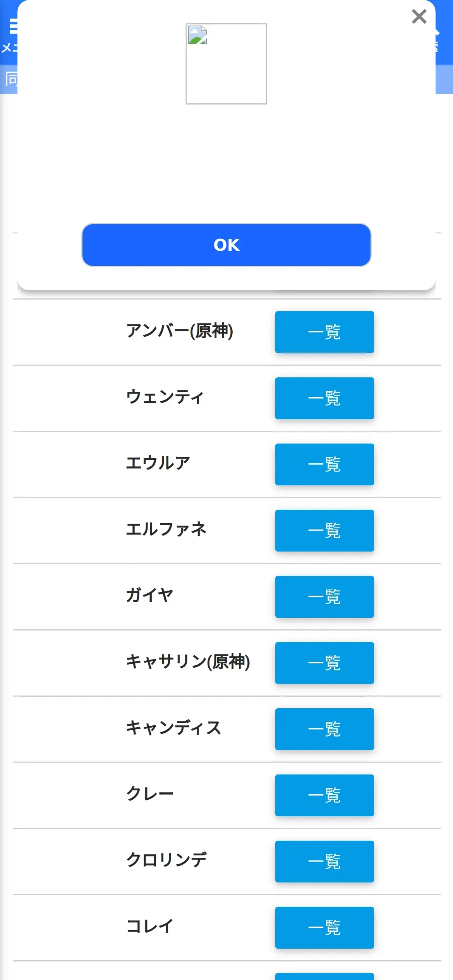Screen dimensions: 453x980
Task: Select the キャンディス character name
Action: tap(173, 728)
